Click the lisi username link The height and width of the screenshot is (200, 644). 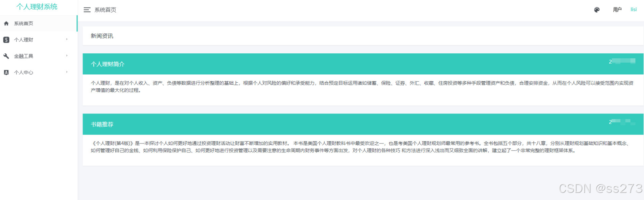tap(633, 10)
